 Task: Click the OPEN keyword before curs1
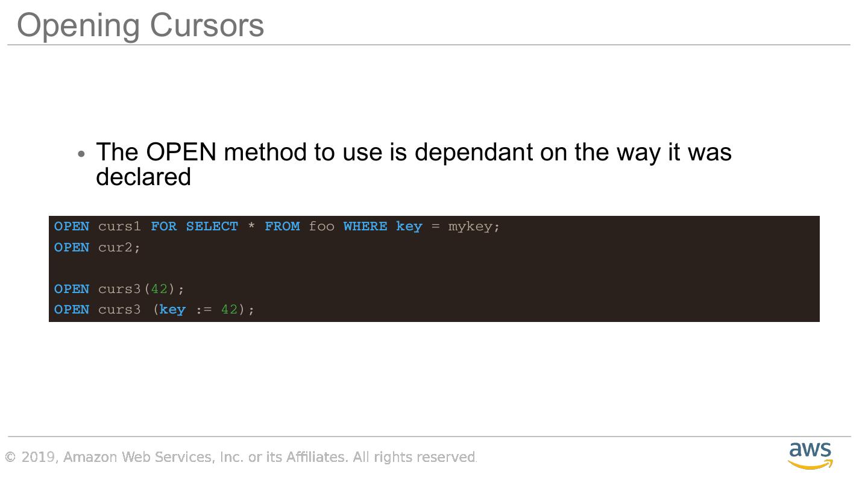pyautogui.click(x=72, y=227)
